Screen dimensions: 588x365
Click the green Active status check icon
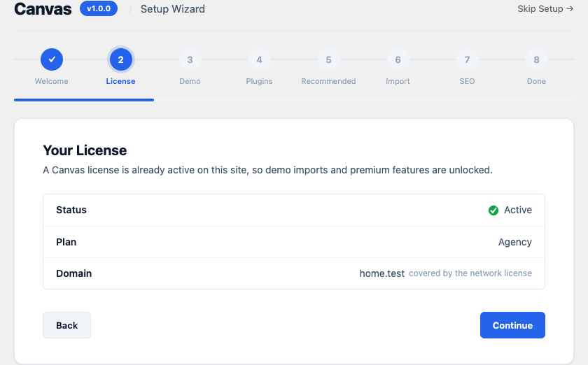pyautogui.click(x=493, y=210)
